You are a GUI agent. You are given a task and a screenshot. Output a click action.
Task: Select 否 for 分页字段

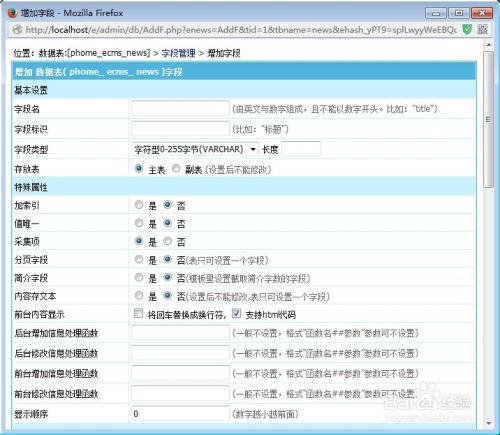(x=168, y=259)
